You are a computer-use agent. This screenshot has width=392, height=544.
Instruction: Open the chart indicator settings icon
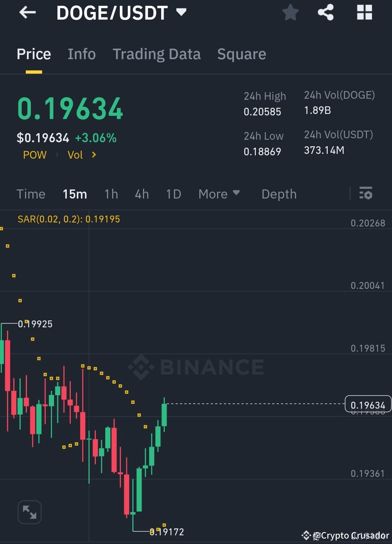(366, 194)
